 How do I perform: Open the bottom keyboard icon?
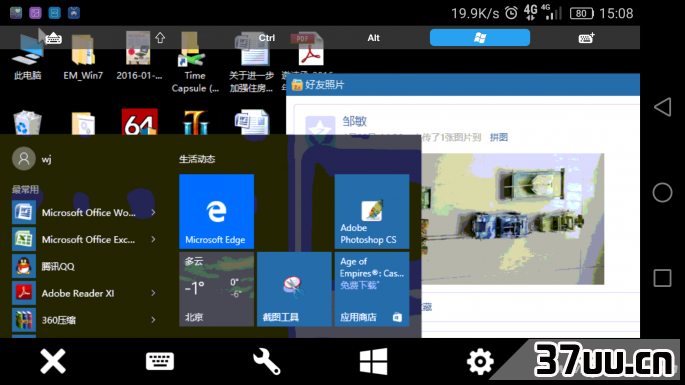(x=160, y=361)
